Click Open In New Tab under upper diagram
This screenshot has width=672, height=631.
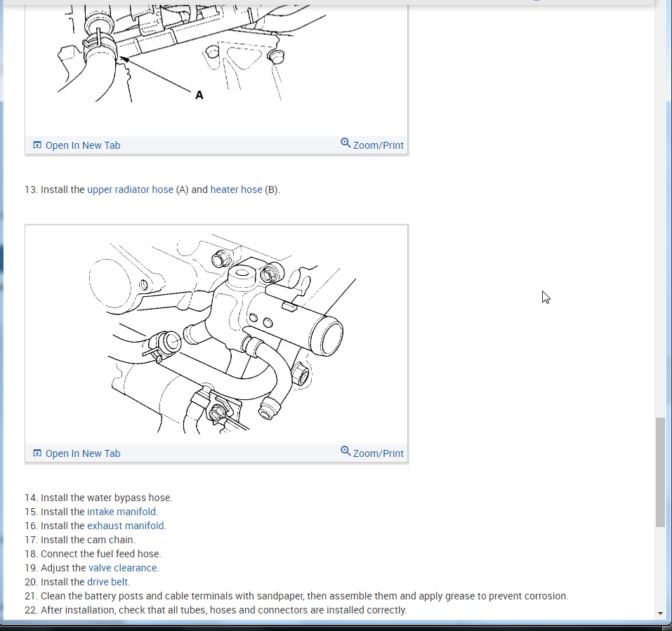click(83, 145)
